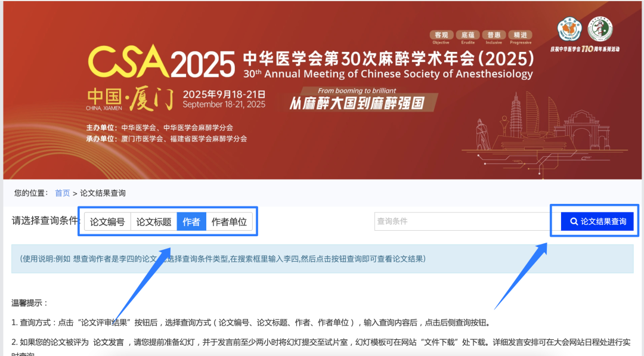644x356 pixels.
Task: Click the 客观 Objective badge
Action: [x=441, y=37]
